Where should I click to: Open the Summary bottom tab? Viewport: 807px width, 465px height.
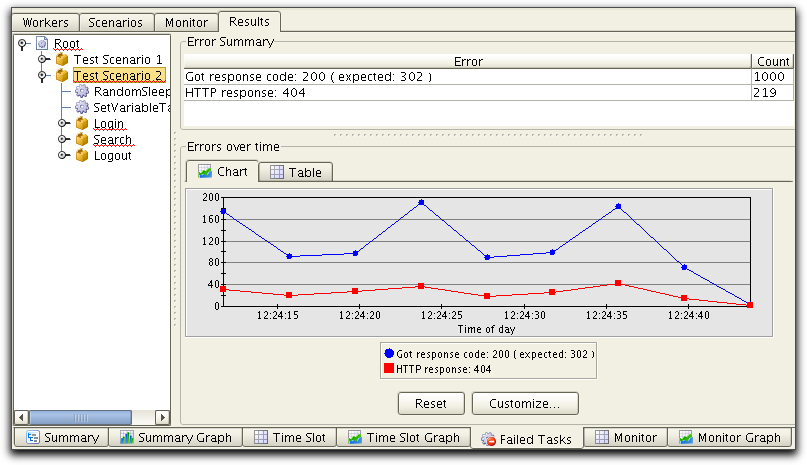[61, 438]
